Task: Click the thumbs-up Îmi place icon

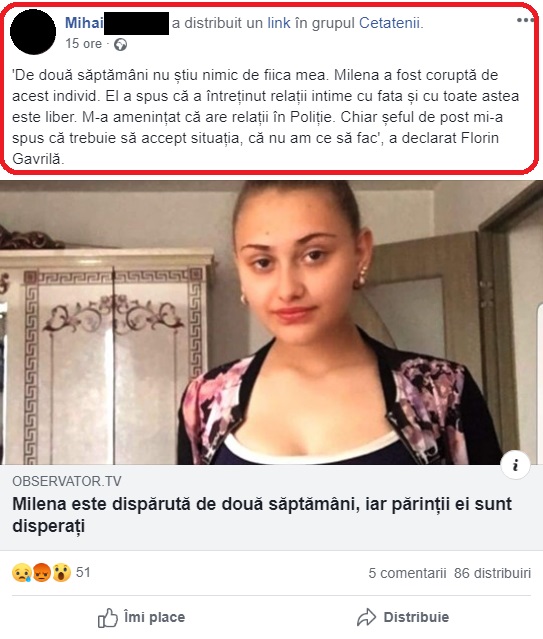Action: click(x=108, y=618)
